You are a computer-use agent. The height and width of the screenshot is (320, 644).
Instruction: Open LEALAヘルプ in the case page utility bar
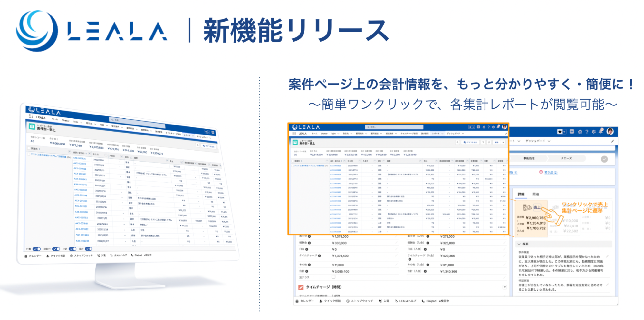click(x=405, y=301)
